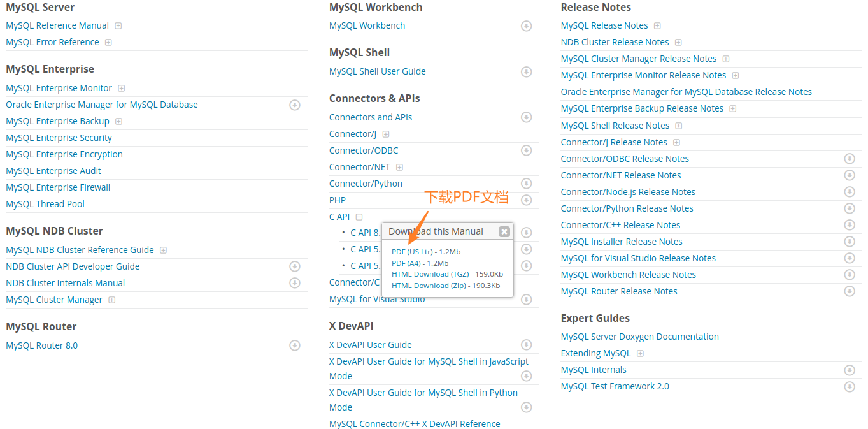Open Connector/Python documentation link
868x429 pixels.
point(366,184)
